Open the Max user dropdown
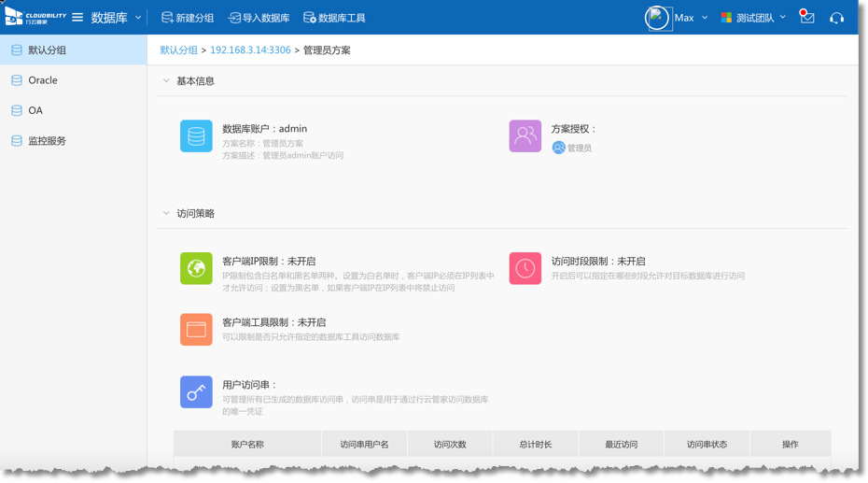 [690, 18]
